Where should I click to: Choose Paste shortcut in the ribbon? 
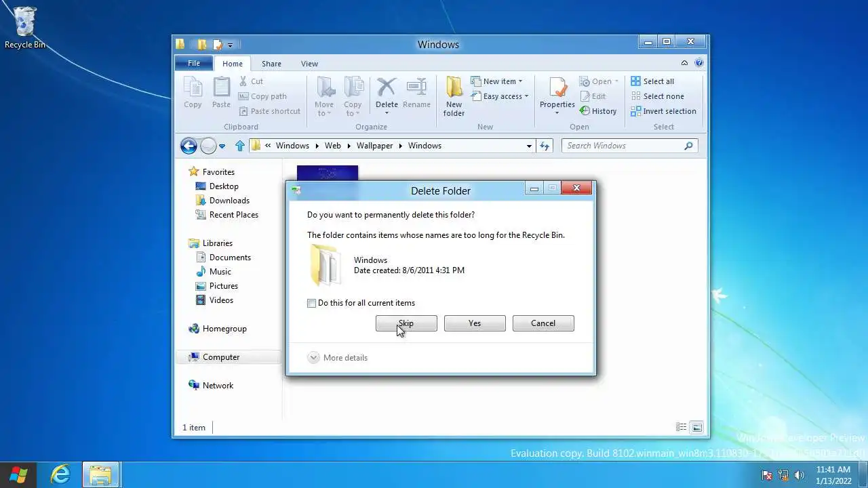[x=269, y=111]
